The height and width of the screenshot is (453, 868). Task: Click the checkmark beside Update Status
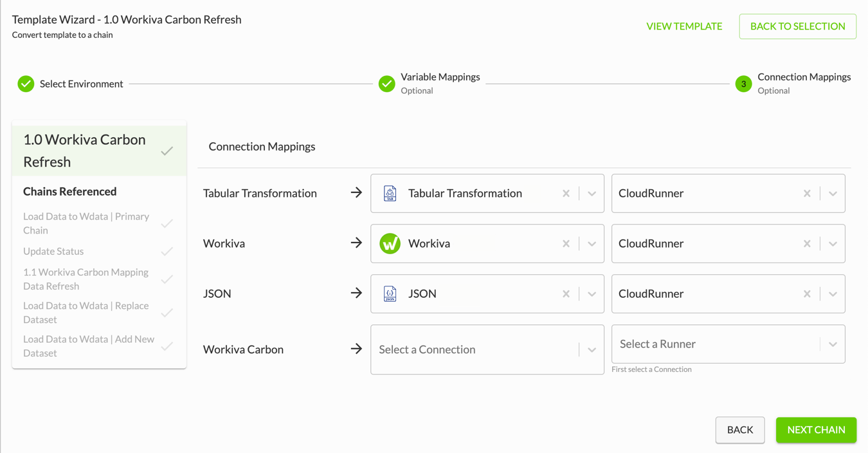tap(167, 251)
